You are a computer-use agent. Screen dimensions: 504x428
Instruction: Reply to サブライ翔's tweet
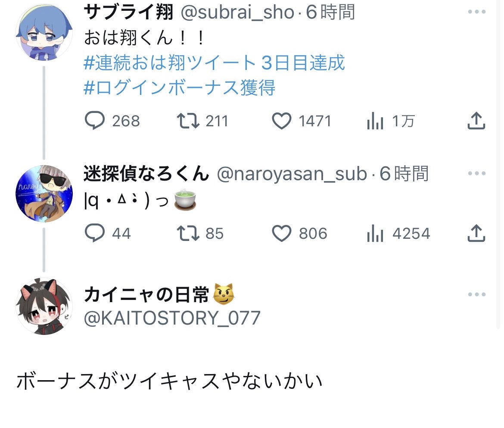[x=94, y=121]
